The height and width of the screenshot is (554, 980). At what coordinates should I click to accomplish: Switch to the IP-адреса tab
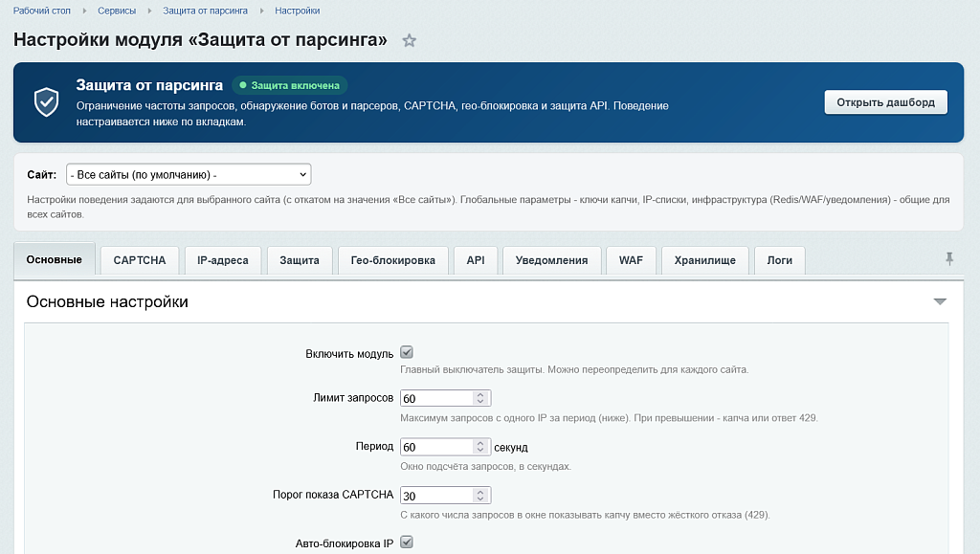point(222,260)
